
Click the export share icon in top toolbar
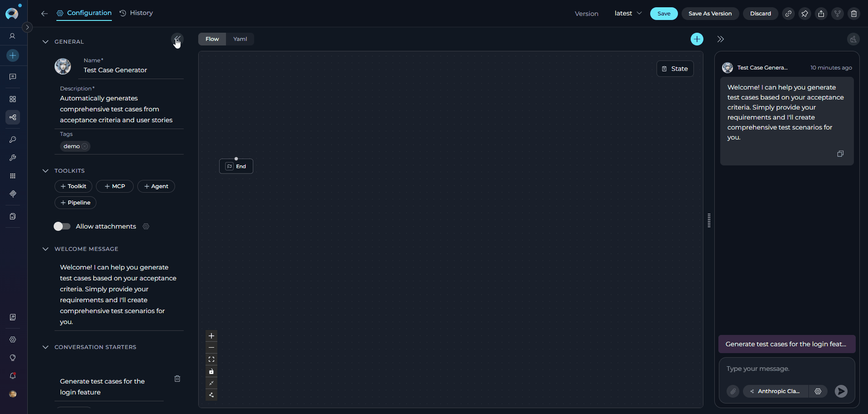[821, 14]
